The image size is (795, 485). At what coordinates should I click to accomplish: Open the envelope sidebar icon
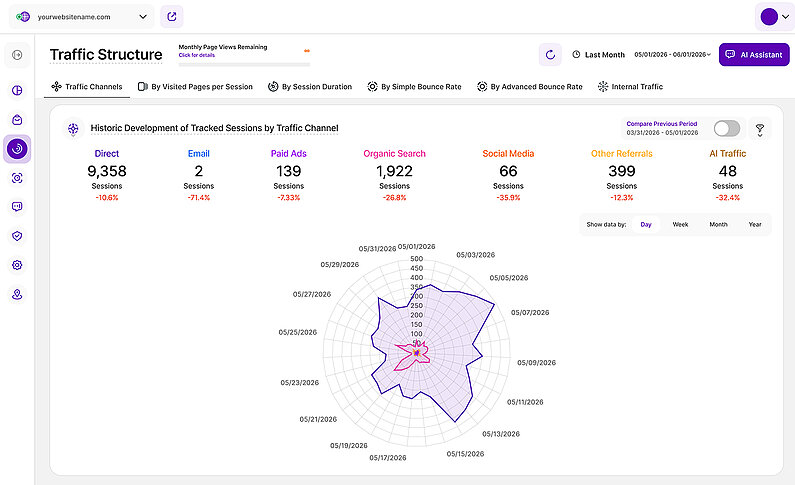(x=17, y=120)
